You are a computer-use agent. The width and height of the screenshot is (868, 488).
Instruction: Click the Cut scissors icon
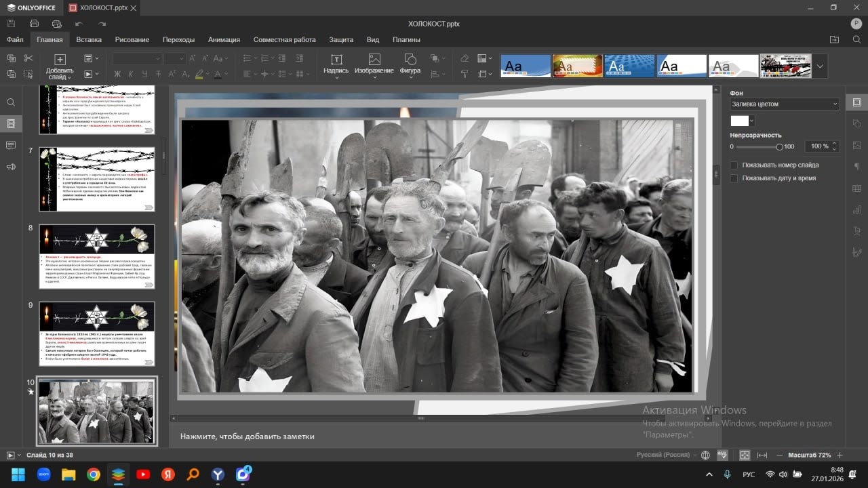[28, 58]
